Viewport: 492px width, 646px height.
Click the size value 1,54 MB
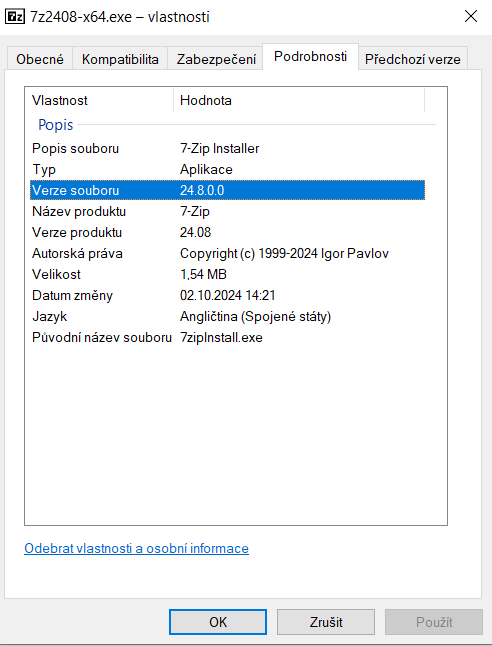click(x=203, y=274)
